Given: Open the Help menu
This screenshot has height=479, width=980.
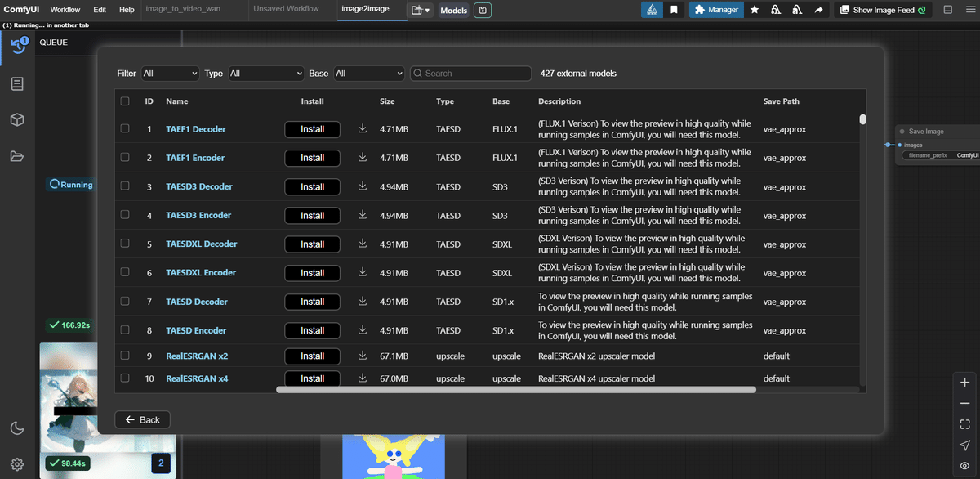Looking at the screenshot, I should tap(127, 10).
